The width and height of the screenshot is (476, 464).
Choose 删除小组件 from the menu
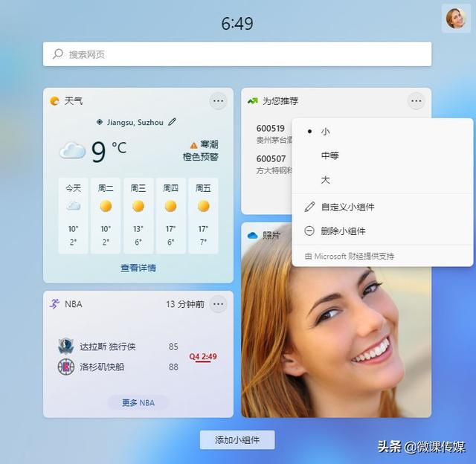382,231
